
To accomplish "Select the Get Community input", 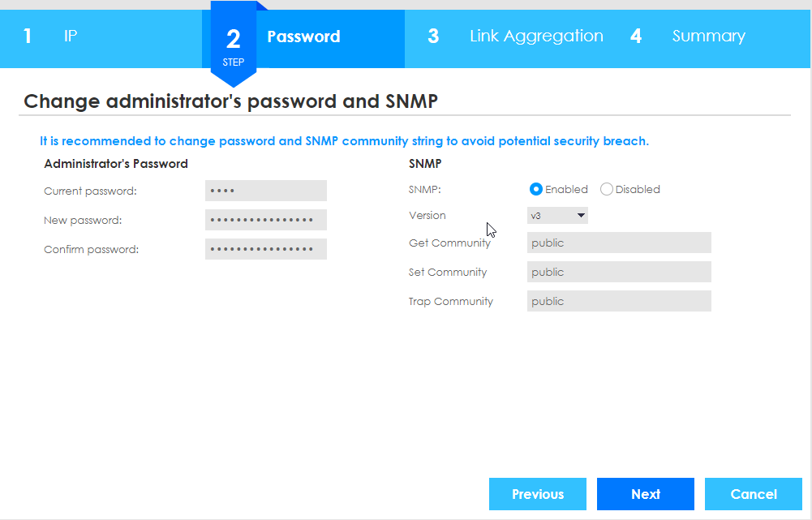I will pos(619,243).
